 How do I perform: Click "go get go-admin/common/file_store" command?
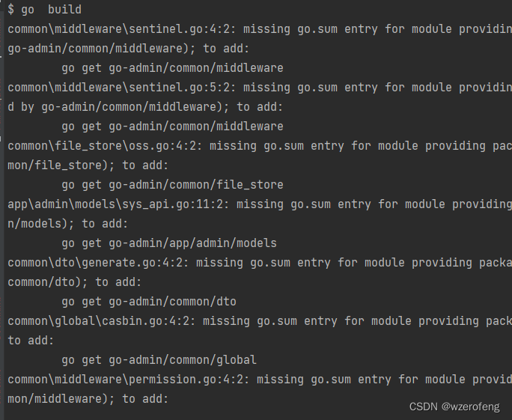(x=172, y=185)
